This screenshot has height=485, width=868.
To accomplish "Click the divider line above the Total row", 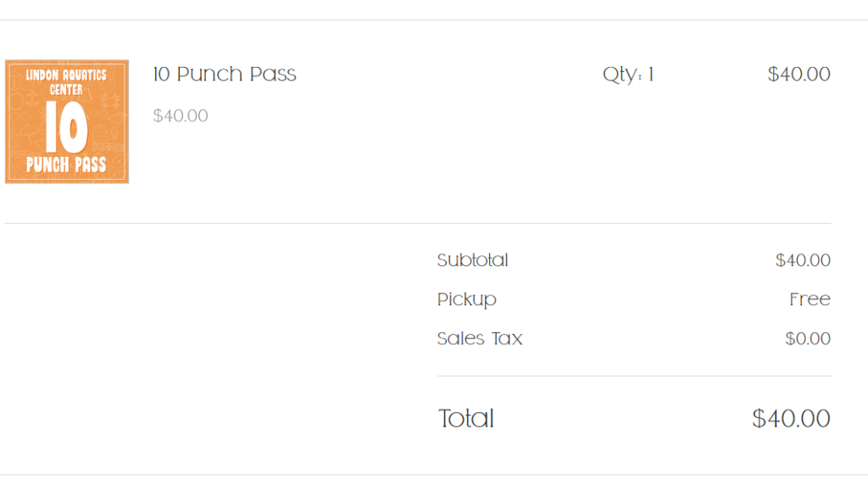I will click(634, 376).
